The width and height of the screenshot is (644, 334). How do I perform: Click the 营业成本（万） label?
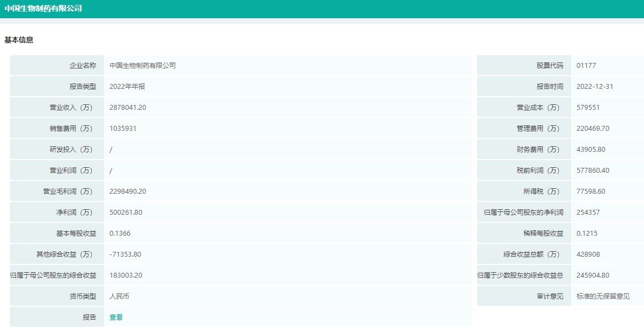pos(540,107)
